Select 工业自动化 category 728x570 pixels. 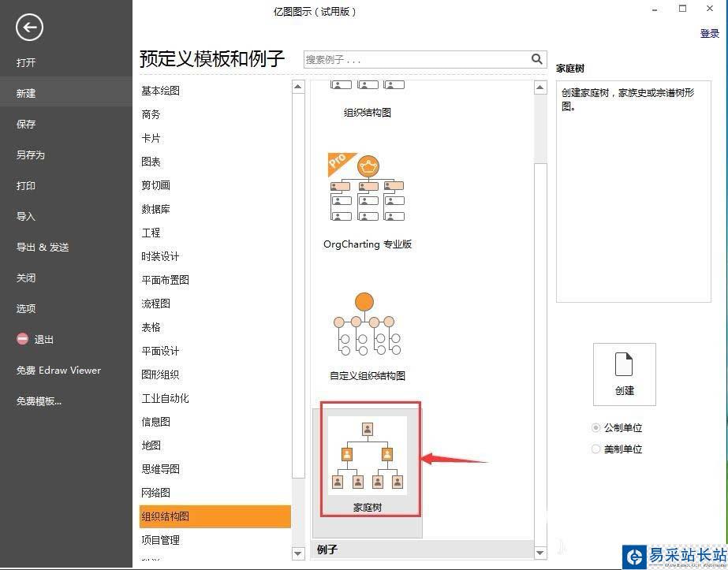tap(166, 398)
